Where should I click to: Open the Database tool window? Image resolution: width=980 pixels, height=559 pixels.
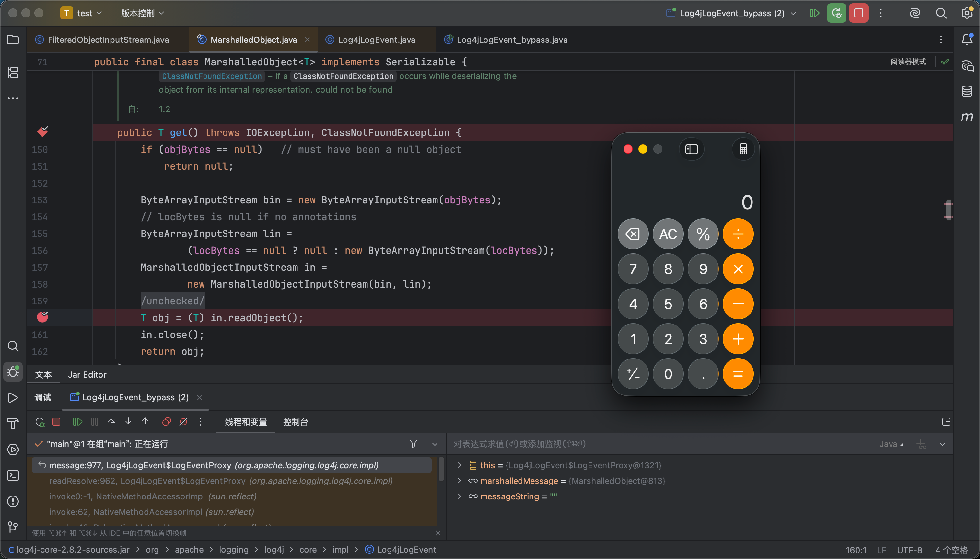(967, 91)
